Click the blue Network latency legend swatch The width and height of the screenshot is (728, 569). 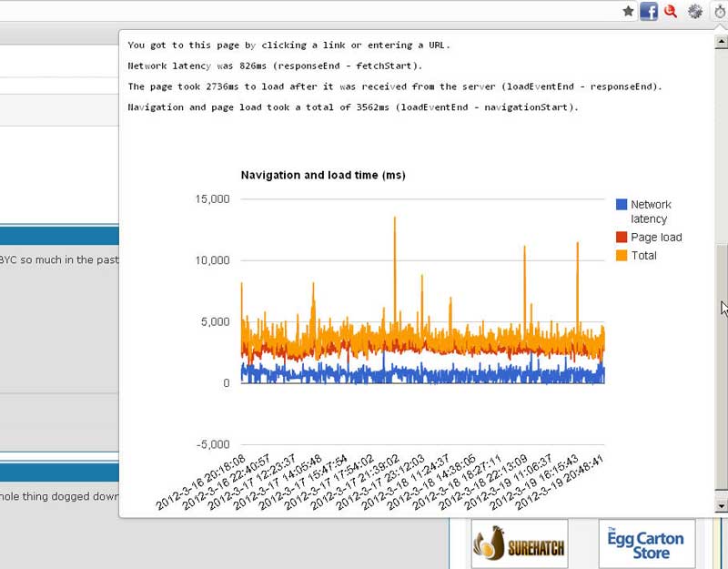tap(622, 205)
